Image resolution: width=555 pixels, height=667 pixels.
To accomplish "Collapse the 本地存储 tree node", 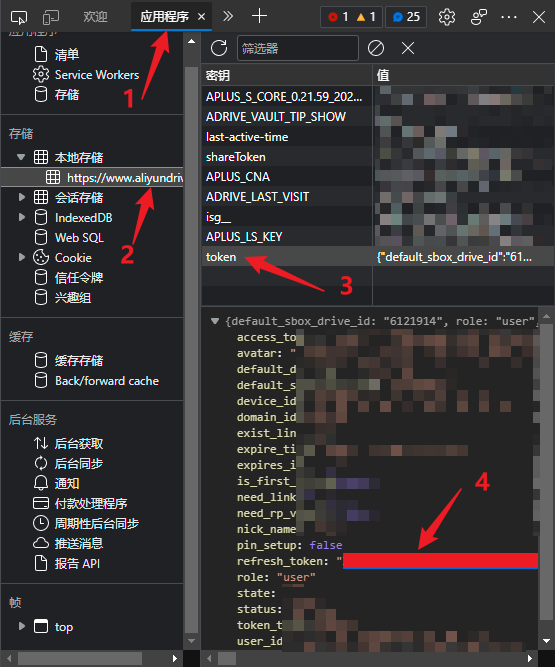I will (21, 157).
